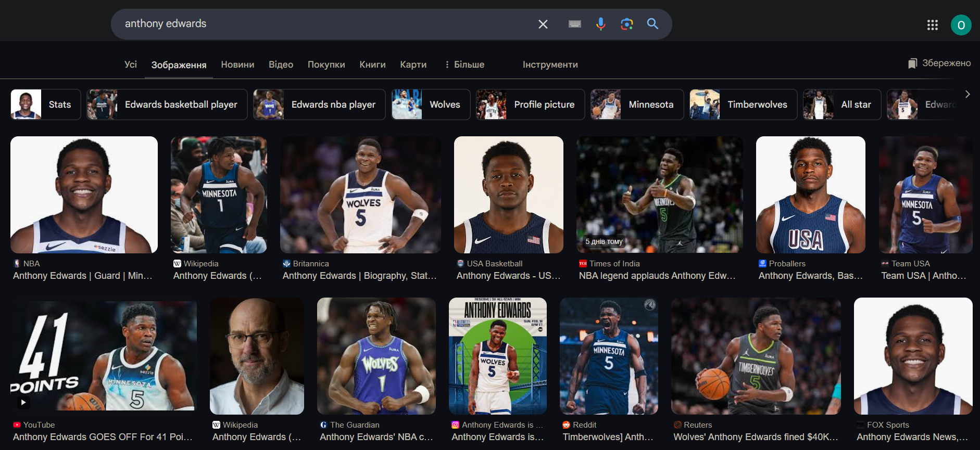
Task: Click the NBA source favicon
Action: coord(17,264)
